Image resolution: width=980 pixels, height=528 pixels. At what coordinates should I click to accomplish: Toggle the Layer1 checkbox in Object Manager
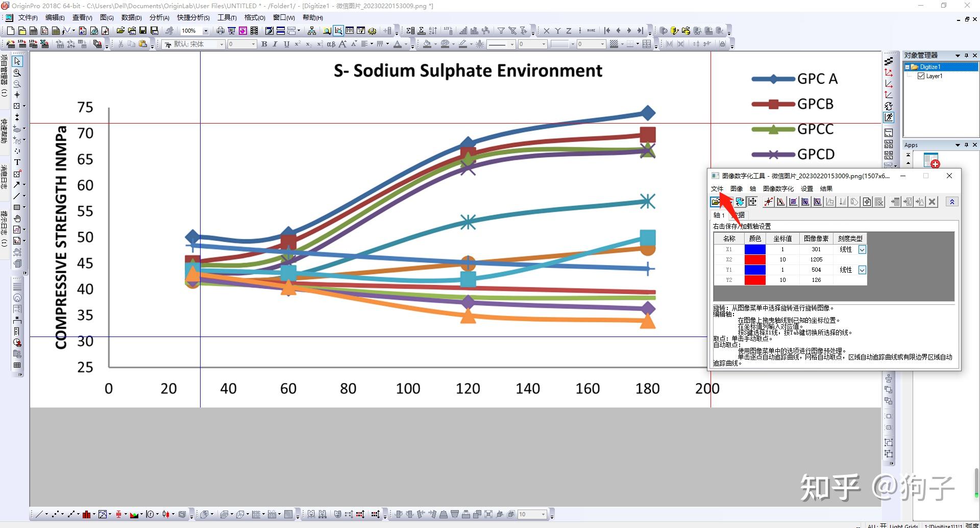921,76
